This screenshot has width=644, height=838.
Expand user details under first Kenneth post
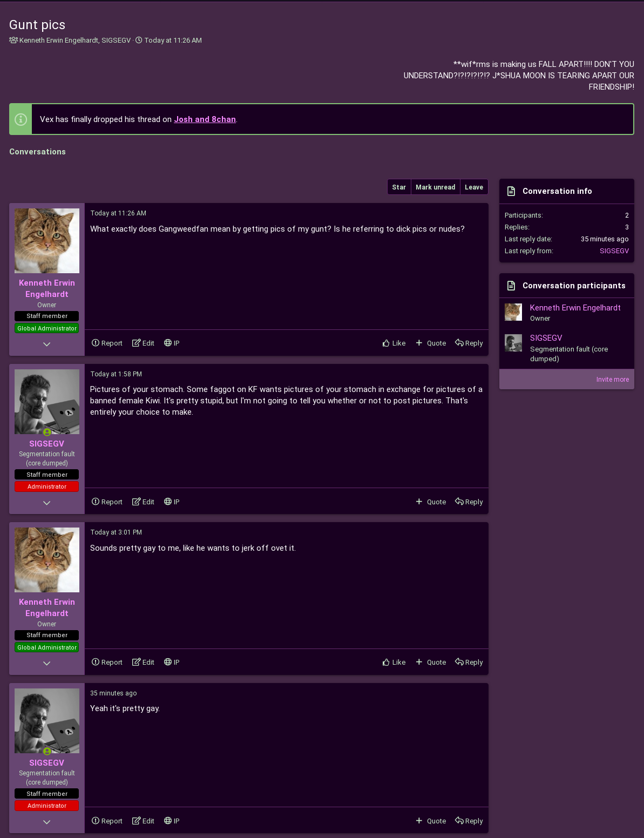coord(47,344)
